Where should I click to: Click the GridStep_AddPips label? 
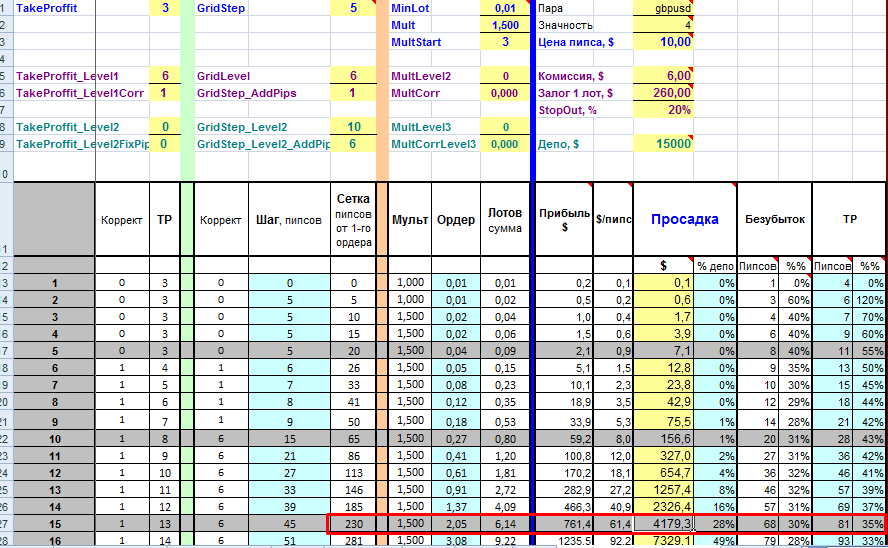click(246, 93)
